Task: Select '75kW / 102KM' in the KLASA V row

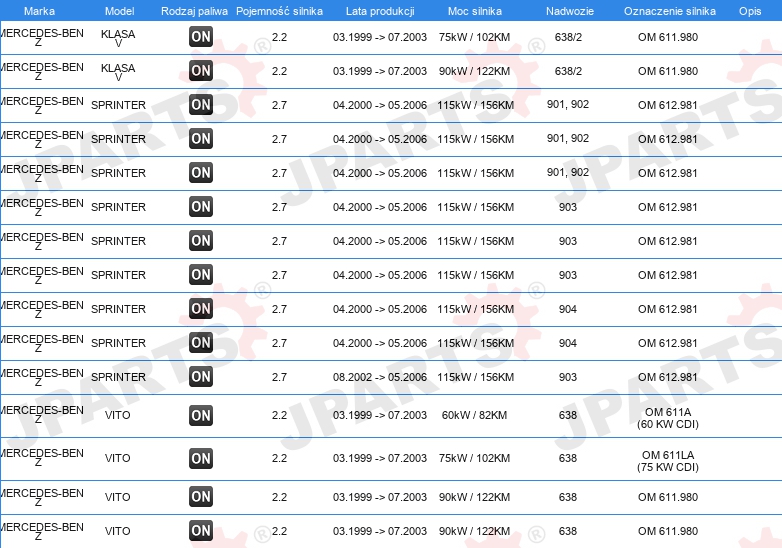Action: (x=474, y=37)
